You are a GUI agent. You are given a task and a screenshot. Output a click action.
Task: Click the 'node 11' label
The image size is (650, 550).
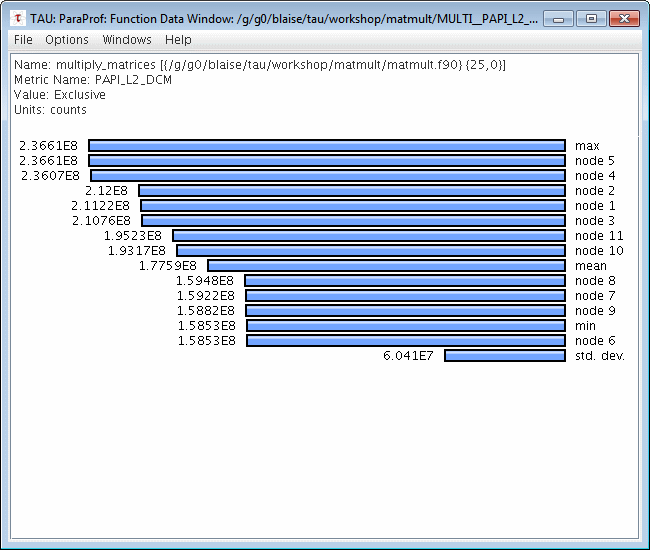599,236
